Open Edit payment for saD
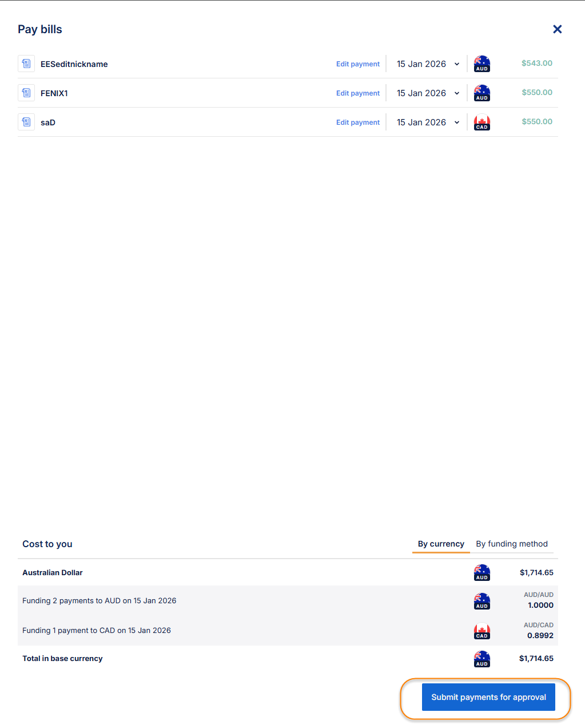The width and height of the screenshot is (585, 728). tap(358, 122)
